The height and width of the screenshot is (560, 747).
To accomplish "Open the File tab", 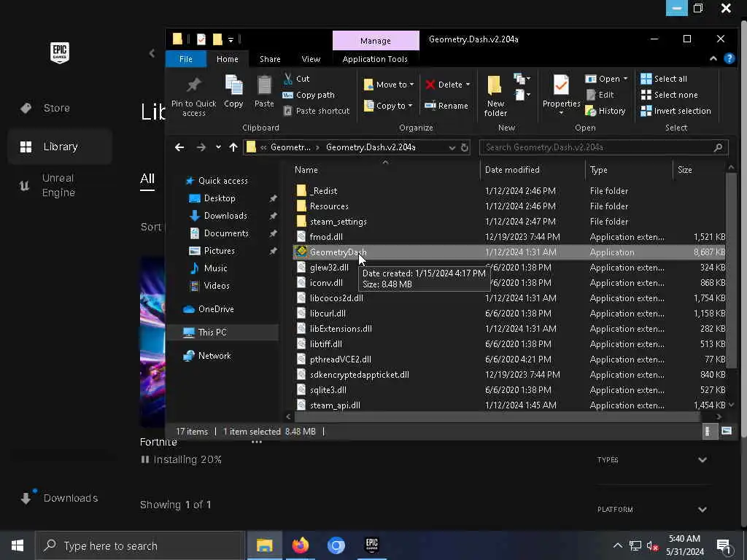I will point(186,59).
